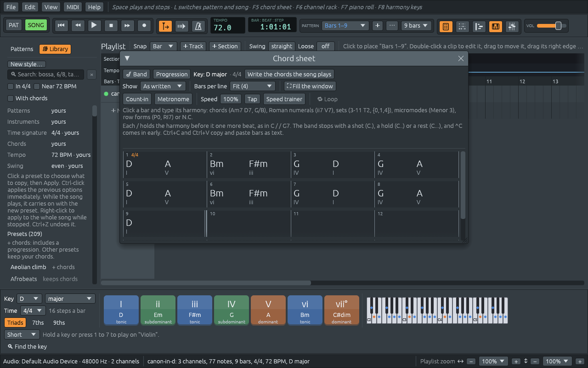Switch to the Patterns tab
The height and width of the screenshot is (368, 588).
22,49
